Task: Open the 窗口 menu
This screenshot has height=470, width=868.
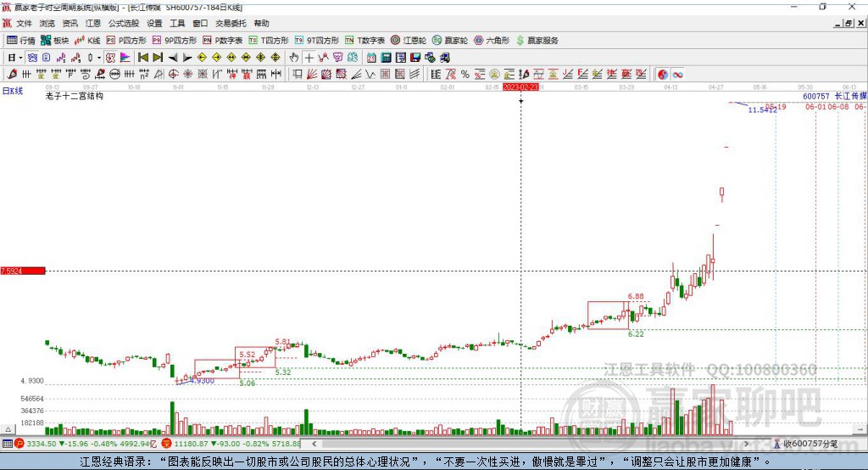Action: pos(200,23)
